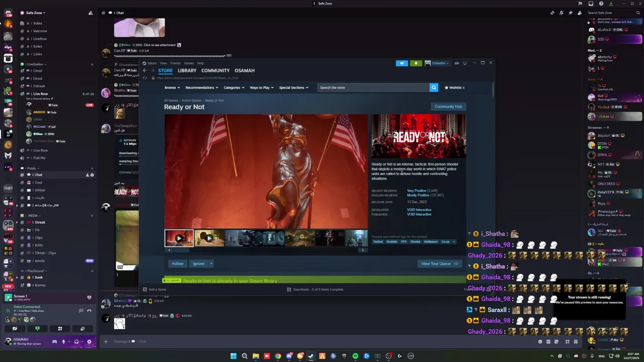Image resolution: width=644 pixels, height=362 pixels.
Task: Click Discord download update icon
Action: point(610,4)
